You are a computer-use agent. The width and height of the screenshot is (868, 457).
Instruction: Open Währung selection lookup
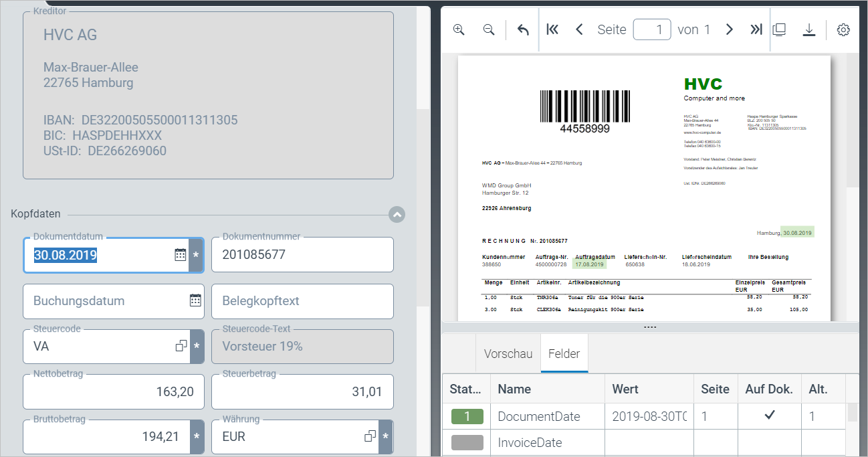[x=370, y=436]
